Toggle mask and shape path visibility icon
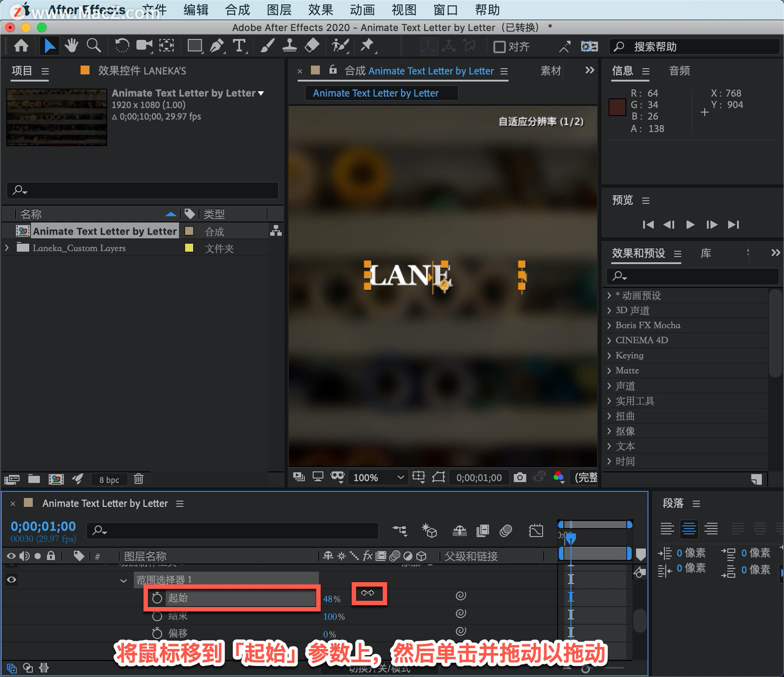The width and height of the screenshot is (784, 677). coord(338,477)
